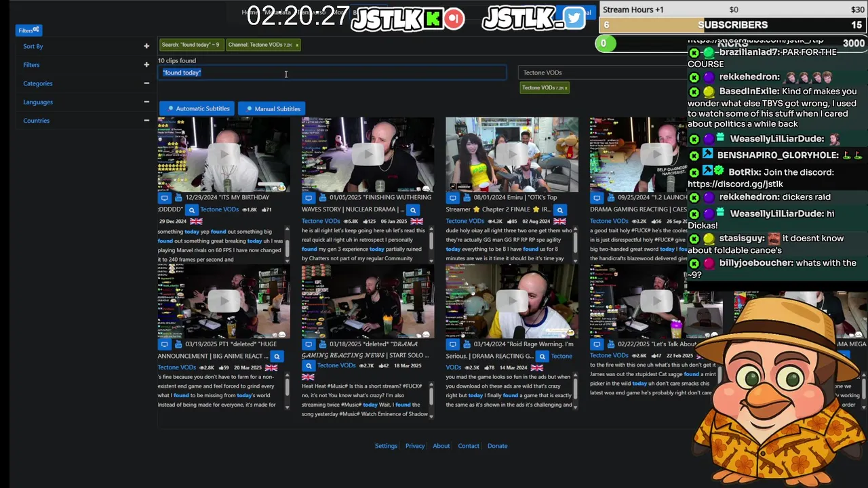Click monitor icon on "Roid Rage Warning" clip
868x488 pixels.
(x=452, y=344)
